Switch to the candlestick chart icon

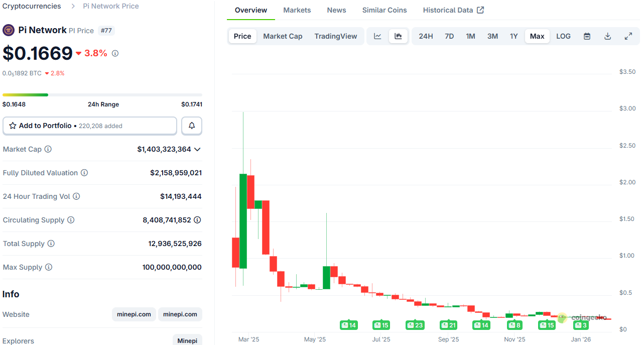coord(398,36)
